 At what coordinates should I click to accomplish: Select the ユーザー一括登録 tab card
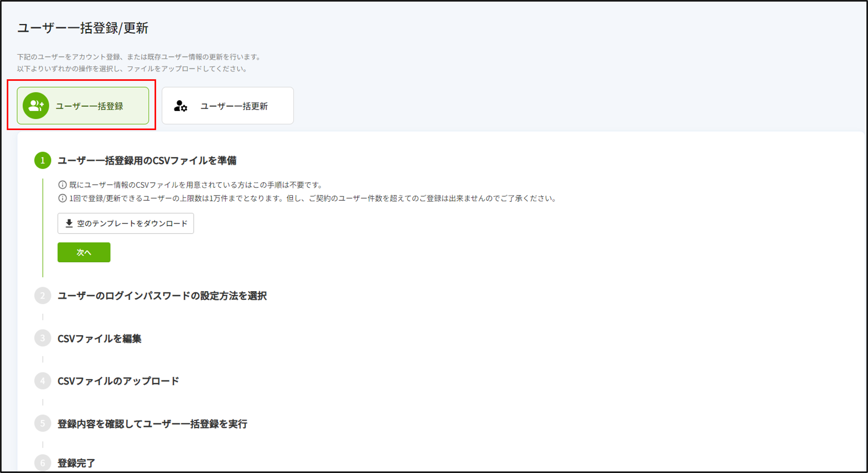coord(83,106)
